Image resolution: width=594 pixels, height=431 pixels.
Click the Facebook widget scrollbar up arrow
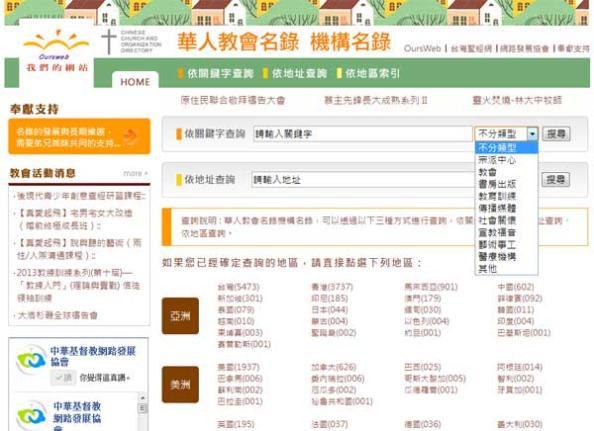pyautogui.click(x=142, y=398)
